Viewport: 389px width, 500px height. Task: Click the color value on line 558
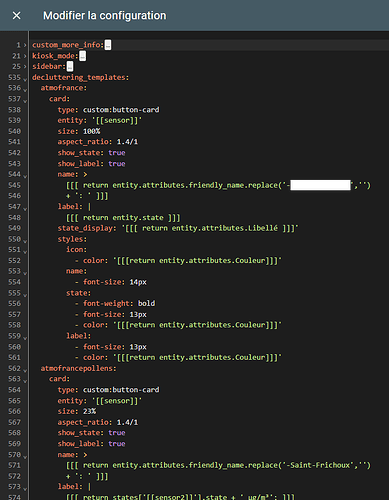[x=197, y=325]
